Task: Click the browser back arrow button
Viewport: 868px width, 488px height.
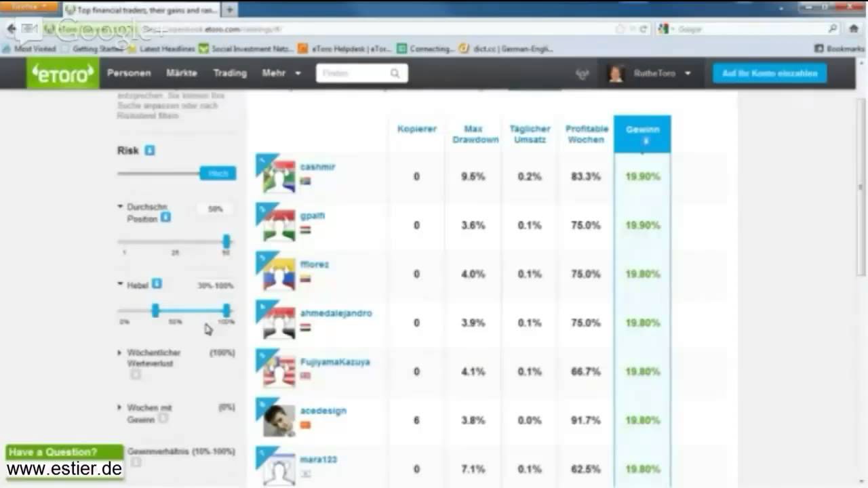Action: [x=11, y=29]
